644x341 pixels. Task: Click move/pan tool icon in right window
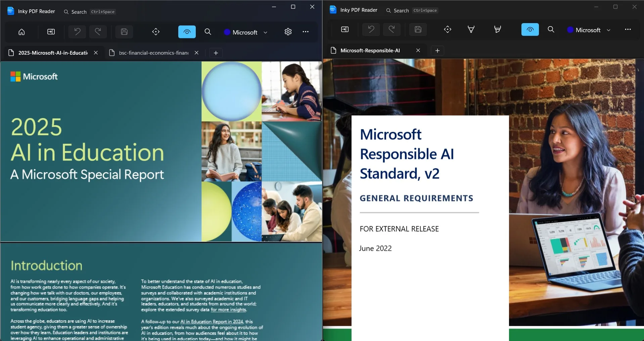448,30
